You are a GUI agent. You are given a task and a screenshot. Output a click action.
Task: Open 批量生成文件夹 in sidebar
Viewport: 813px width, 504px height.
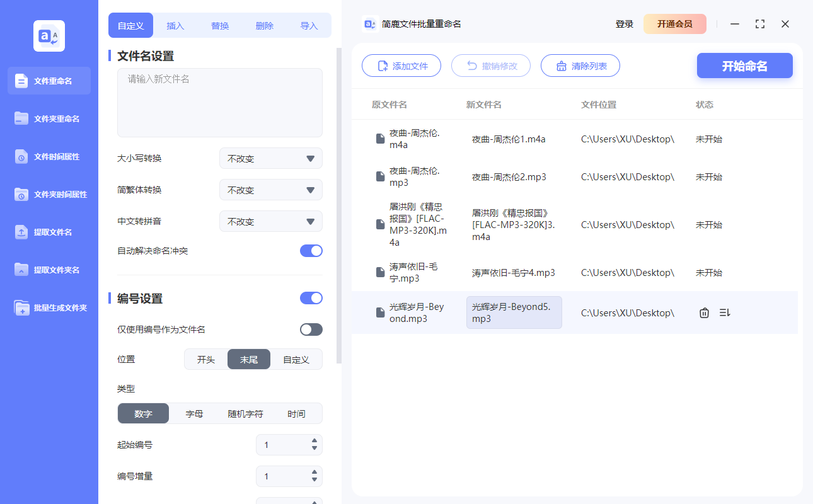pyautogui.click(x=49, y=307)
